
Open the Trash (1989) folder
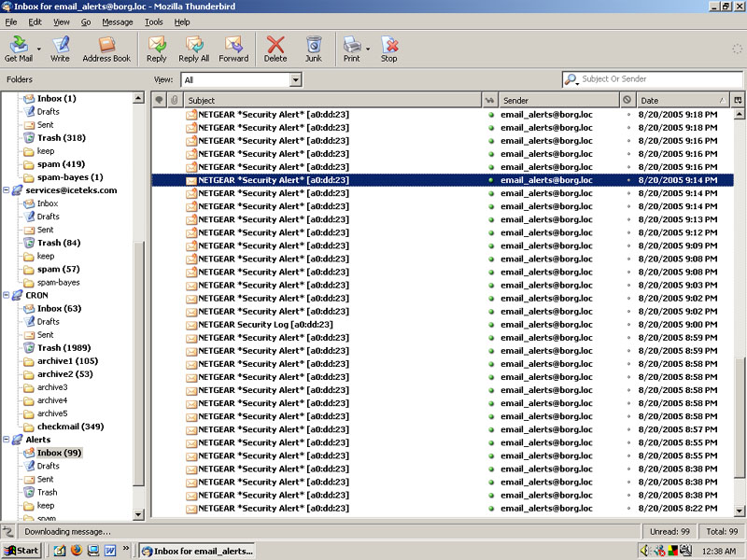[x=63, y=347]
